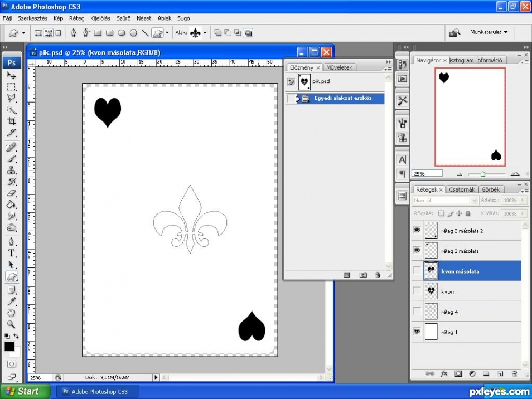Choose Line shape in options bar
The height and width of the screenshot is (399, 532).
(145, 33)
